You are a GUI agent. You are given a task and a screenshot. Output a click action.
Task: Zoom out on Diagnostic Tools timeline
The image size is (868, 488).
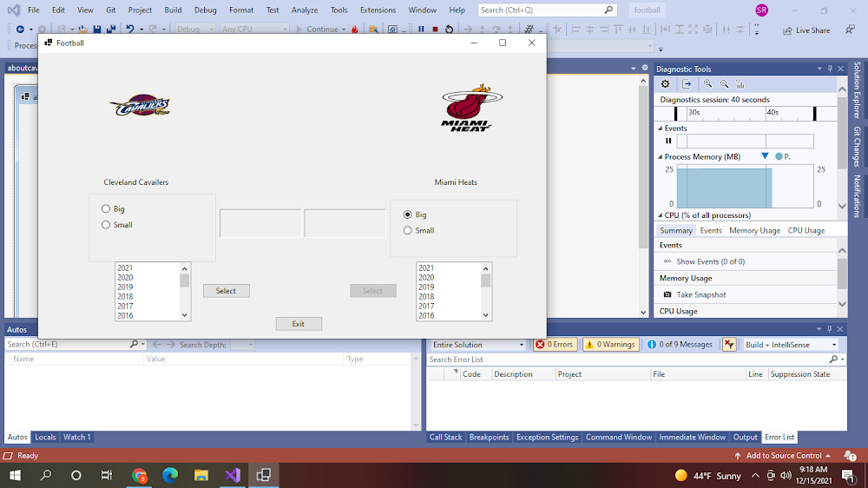click(724, 84)
